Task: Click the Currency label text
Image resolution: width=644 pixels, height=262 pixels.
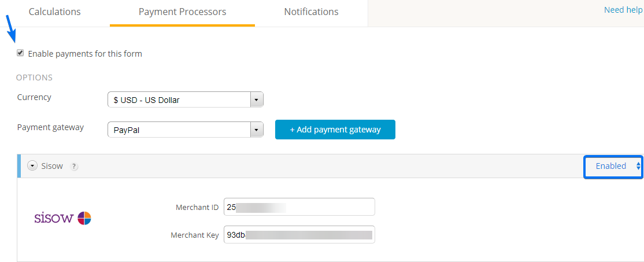Action: click(34, 97)
